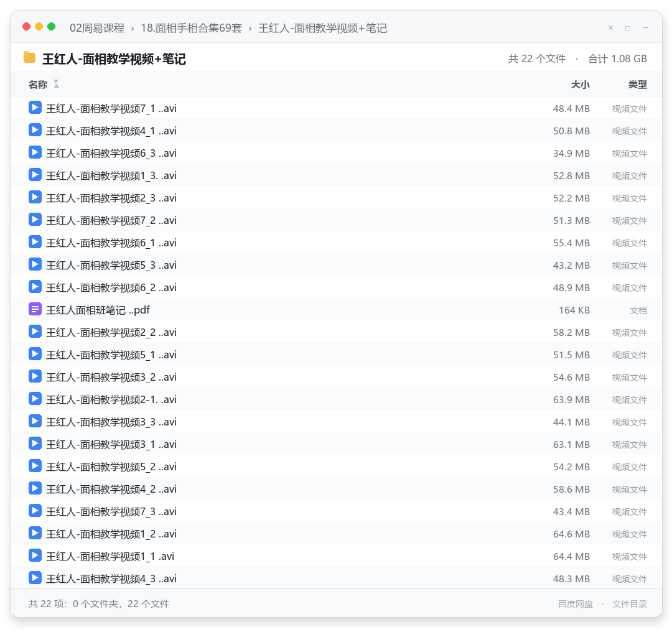The image size is (672, 632).
Task: Sort by 类型 column header
Action: click(x=638, y=85)
